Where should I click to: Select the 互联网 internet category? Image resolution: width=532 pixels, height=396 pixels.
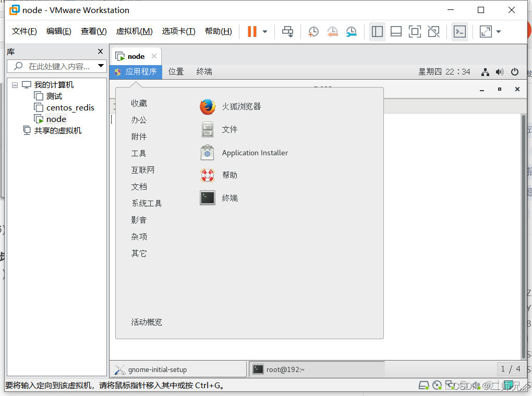[x=142, y=170]
